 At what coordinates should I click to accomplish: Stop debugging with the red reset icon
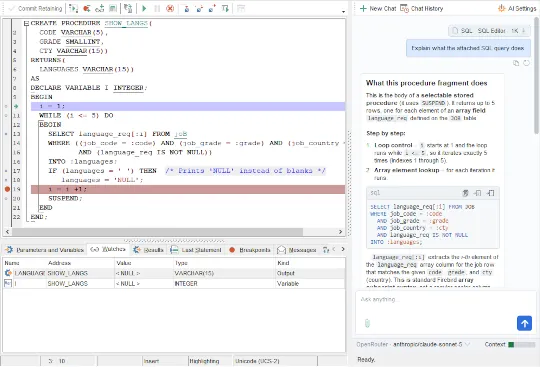[x=170, y=9]
